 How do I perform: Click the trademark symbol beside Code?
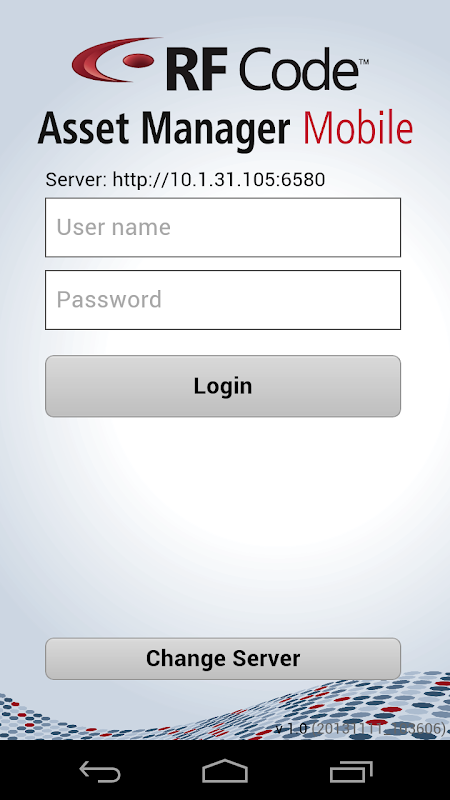coord(364,62)
